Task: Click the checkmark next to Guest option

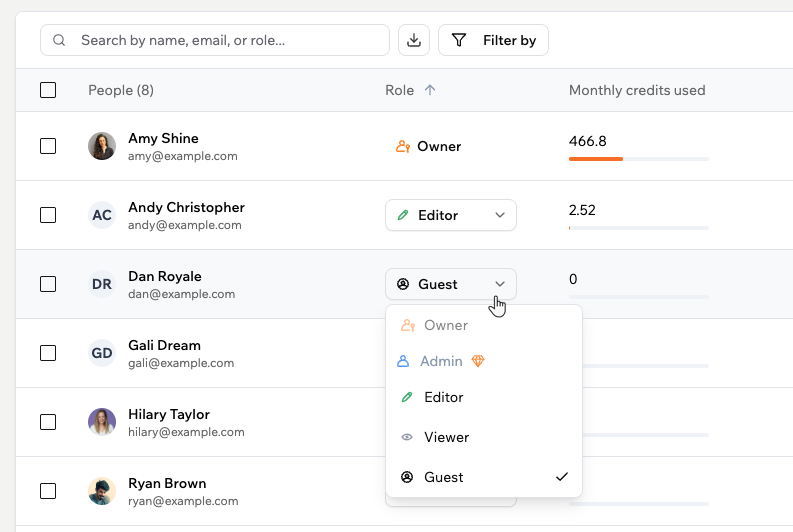Action: click(562, 477)
